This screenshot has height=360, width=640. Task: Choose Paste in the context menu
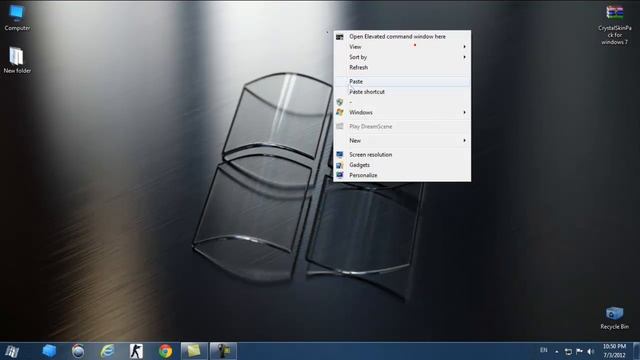[402, 81]
